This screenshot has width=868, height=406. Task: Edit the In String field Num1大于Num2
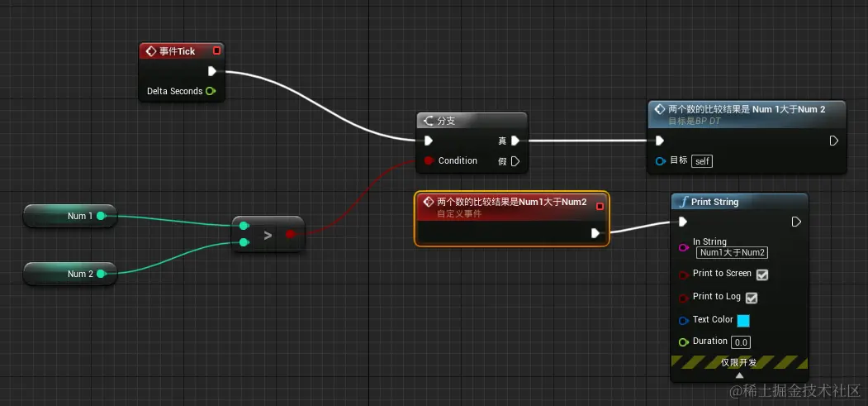[732, 252]
